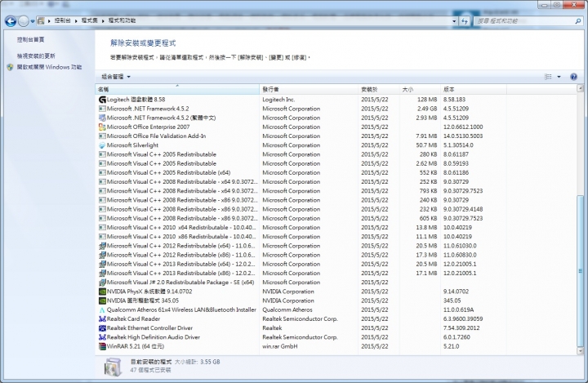Click the Qualcomm Atheros installer icon
Screen dimensions: 588x383
102,310
